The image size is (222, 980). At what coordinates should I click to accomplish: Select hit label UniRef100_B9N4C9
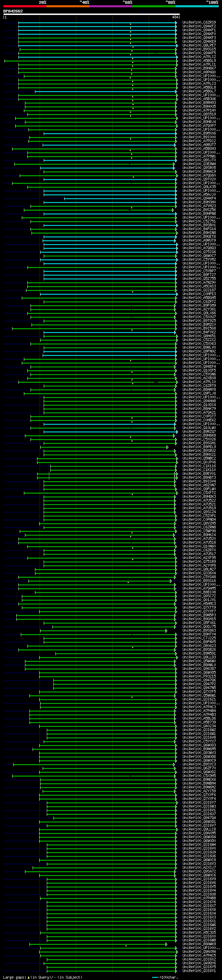[x=199, y=172]
